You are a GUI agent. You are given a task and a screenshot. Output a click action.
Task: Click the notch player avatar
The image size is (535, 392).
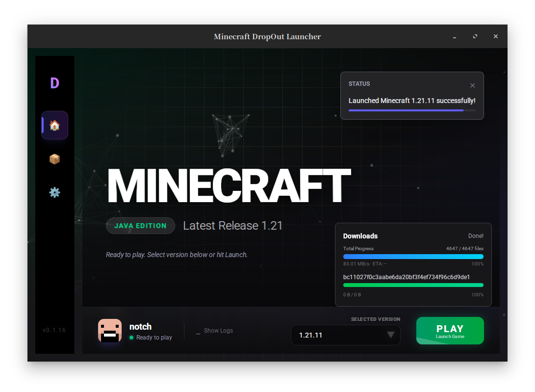click(110, 331)
